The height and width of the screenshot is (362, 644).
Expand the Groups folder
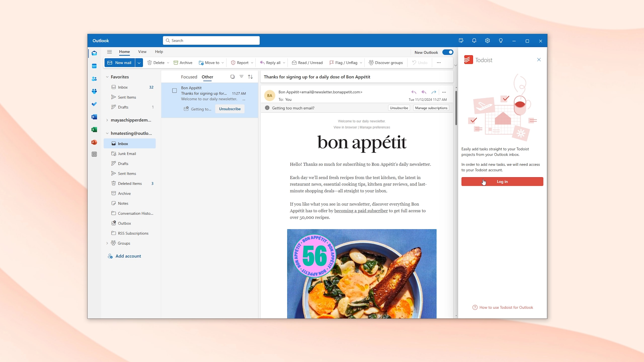(x=107, y=243)
